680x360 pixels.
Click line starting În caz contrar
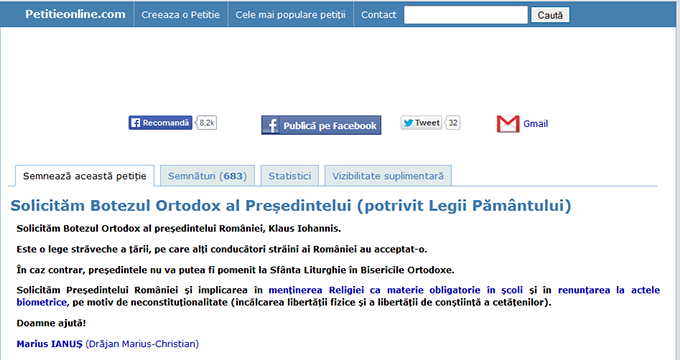pos(235,270)
